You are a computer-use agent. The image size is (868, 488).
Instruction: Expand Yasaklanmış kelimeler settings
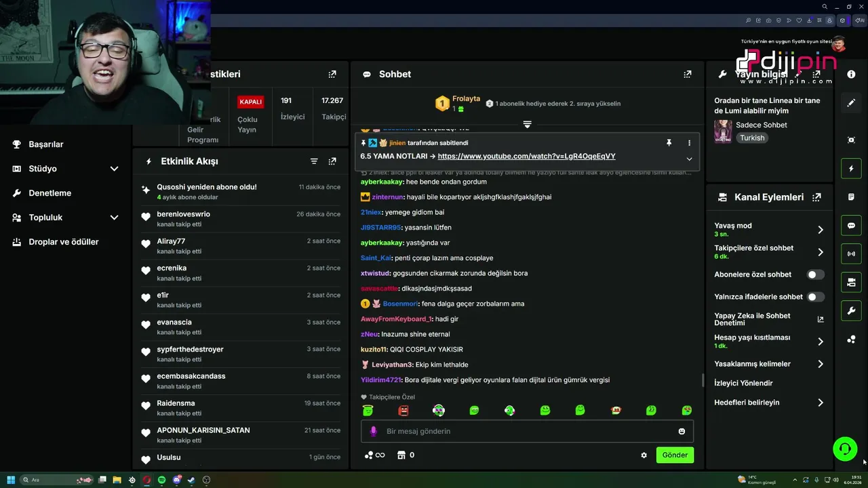[820, 364]
